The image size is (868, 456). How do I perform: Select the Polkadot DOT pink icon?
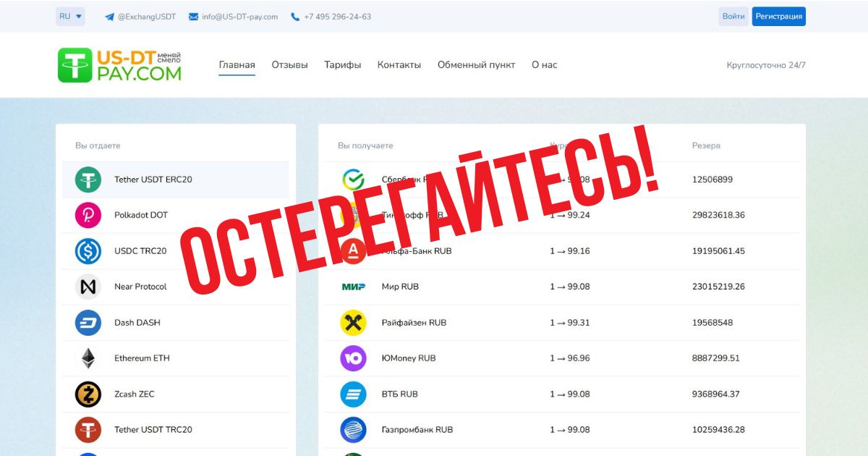[88, 215]
